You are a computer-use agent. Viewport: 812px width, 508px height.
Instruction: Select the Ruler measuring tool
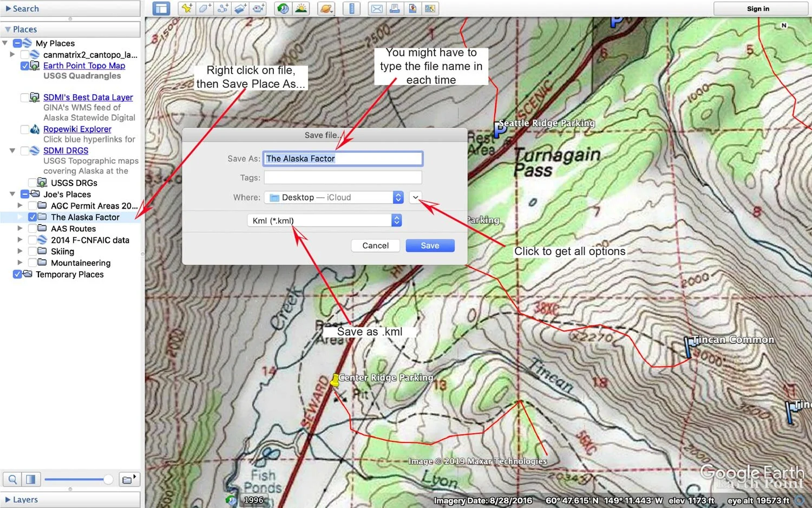[x=352, y=8]
